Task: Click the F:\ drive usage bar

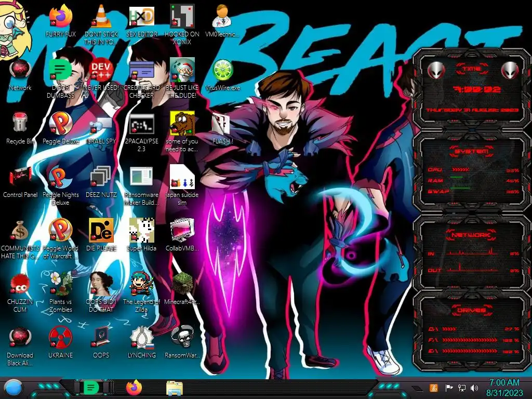Action: point(470,340)
